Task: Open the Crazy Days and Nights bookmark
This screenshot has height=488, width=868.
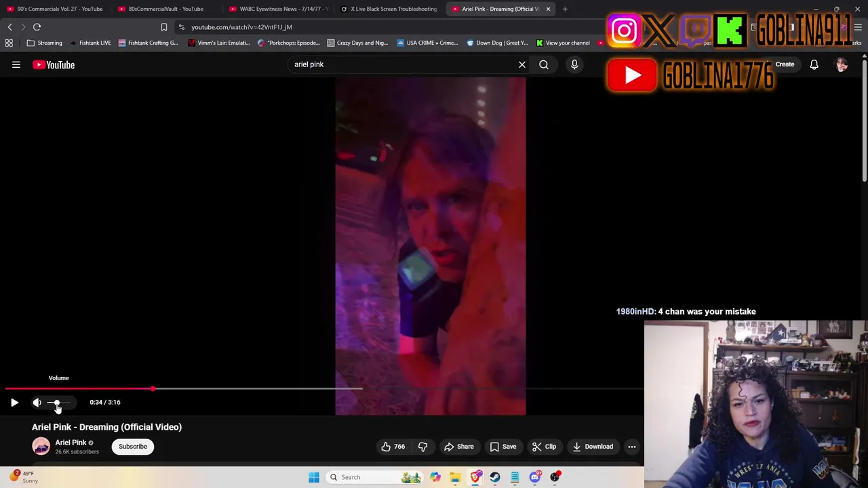Action: coord(357,43)
